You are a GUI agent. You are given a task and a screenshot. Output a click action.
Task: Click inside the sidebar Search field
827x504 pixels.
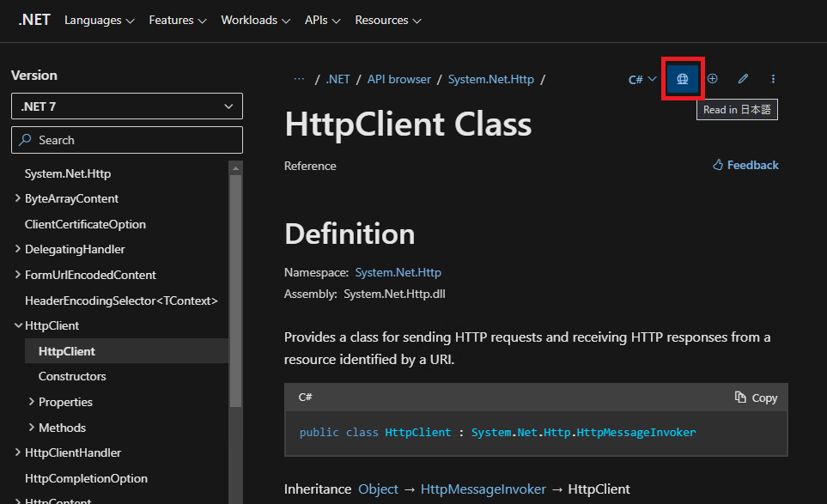[127, 139]
